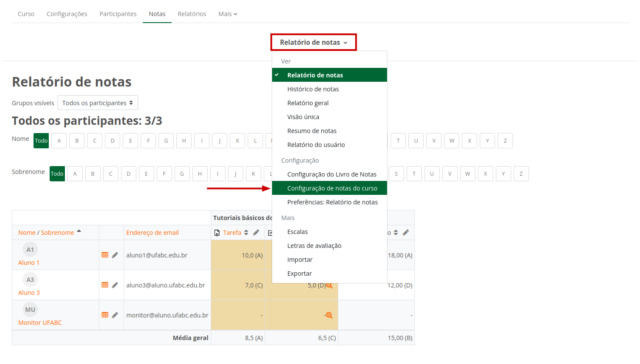Click the edit pencil beside Tarefa column
The height and width of the screenshot is (364, 640).
256,233
